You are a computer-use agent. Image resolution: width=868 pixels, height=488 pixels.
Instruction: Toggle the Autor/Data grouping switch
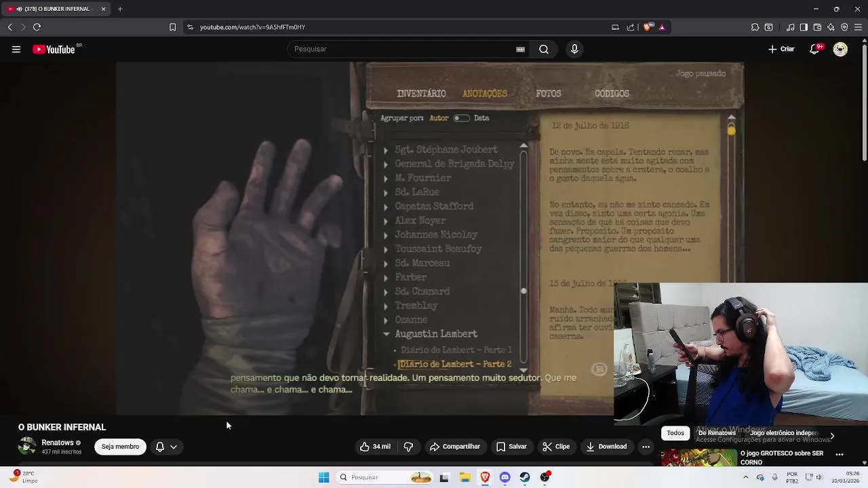click(x=461, y=118)
